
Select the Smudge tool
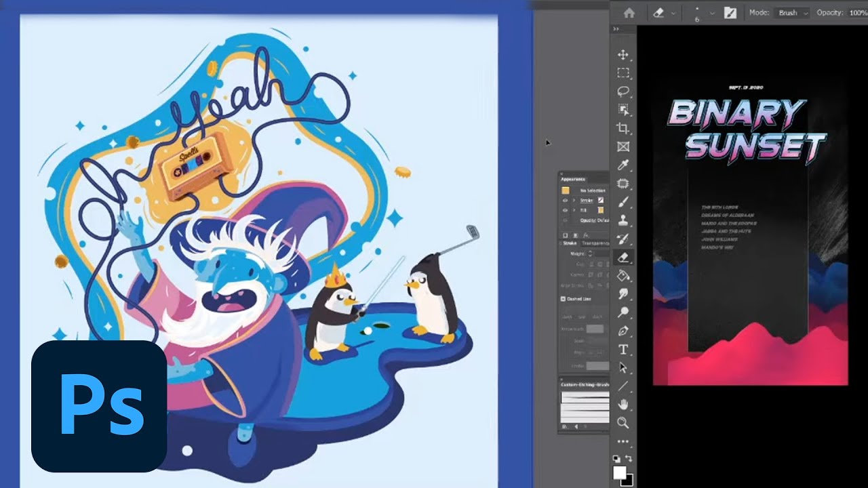pos(623,293)
